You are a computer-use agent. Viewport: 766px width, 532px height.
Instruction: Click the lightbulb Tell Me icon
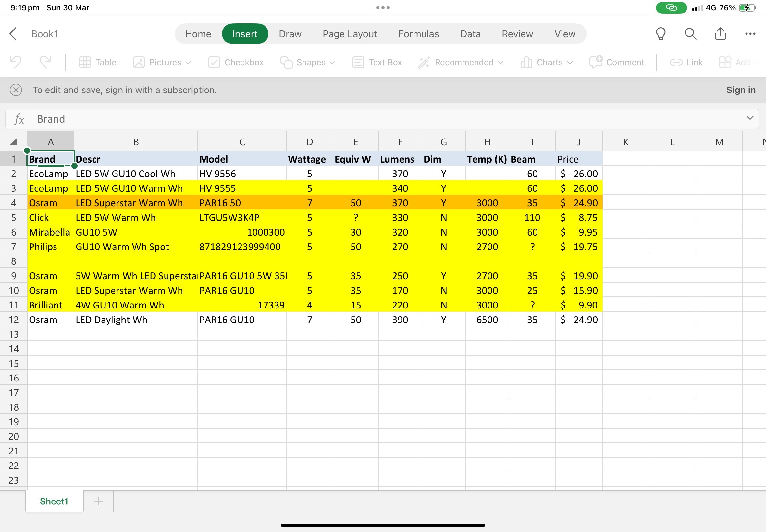tap(661, 34)
